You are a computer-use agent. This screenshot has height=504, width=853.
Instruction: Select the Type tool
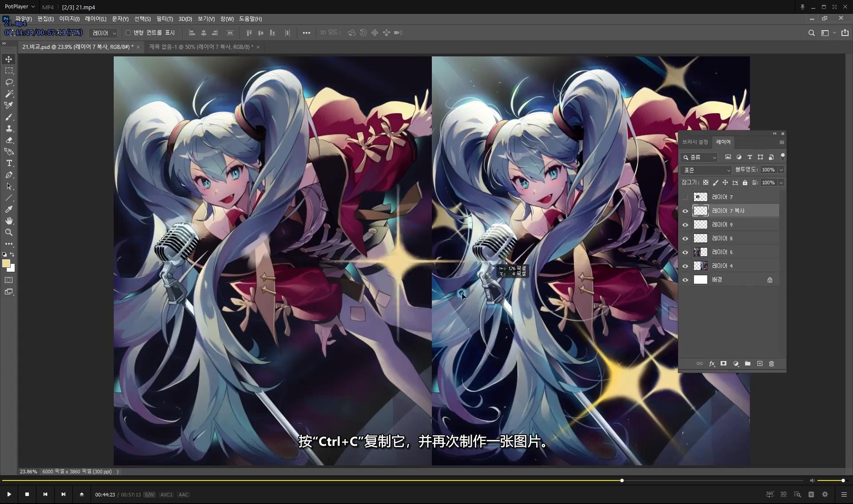pos(9,163)
